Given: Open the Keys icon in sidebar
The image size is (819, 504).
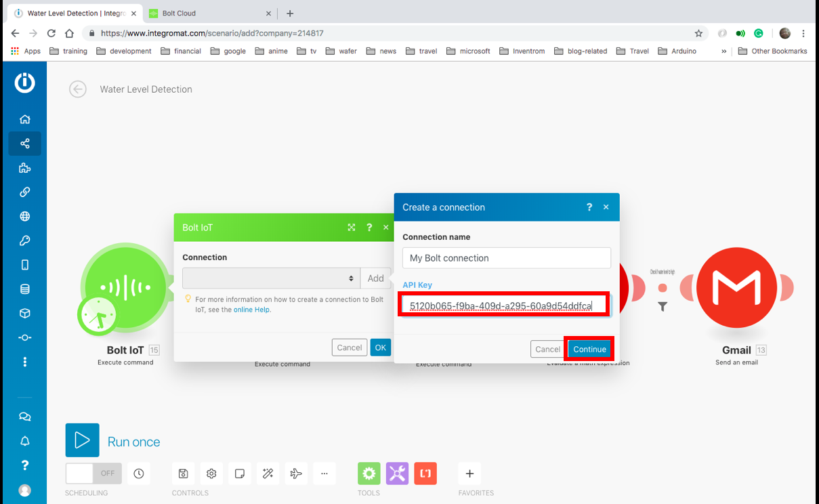Looking at the screenshot, I should point(25,240).
